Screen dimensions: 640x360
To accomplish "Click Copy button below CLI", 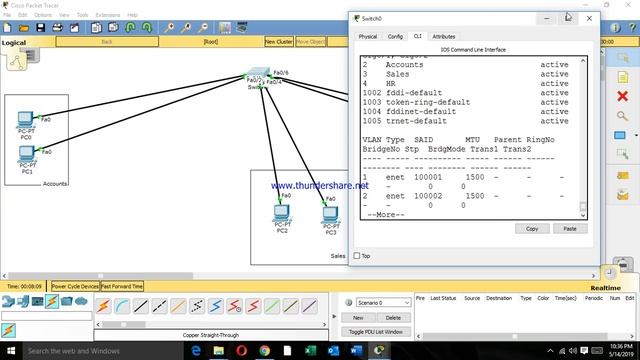I will (532, 229).
